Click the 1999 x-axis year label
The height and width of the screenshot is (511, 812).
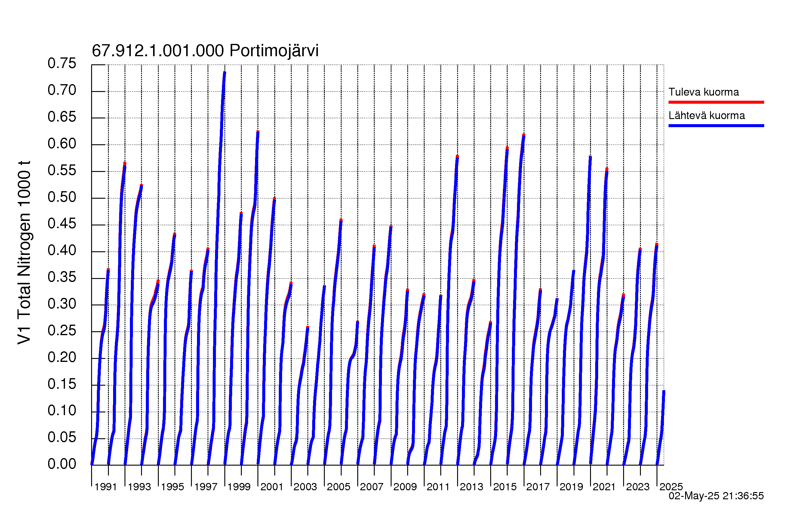point(238,487)
